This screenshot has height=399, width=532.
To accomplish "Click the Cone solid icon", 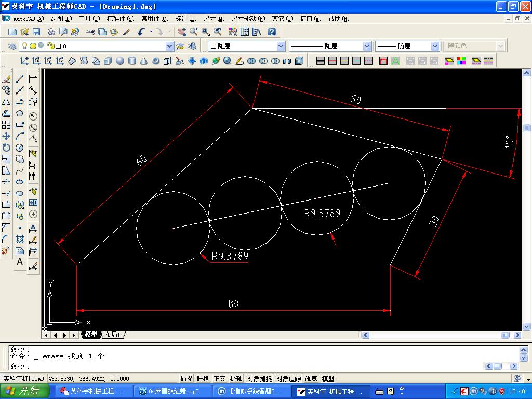I will tap(144, 61).
